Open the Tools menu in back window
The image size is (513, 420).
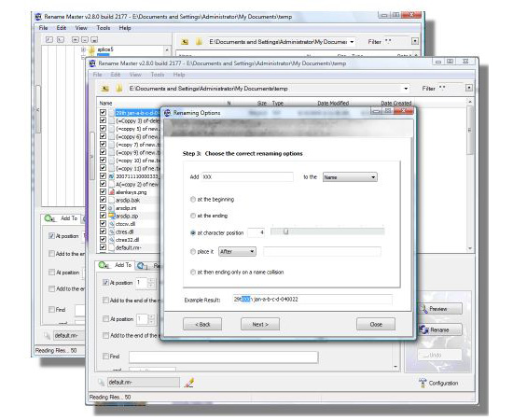coord(104,28)
